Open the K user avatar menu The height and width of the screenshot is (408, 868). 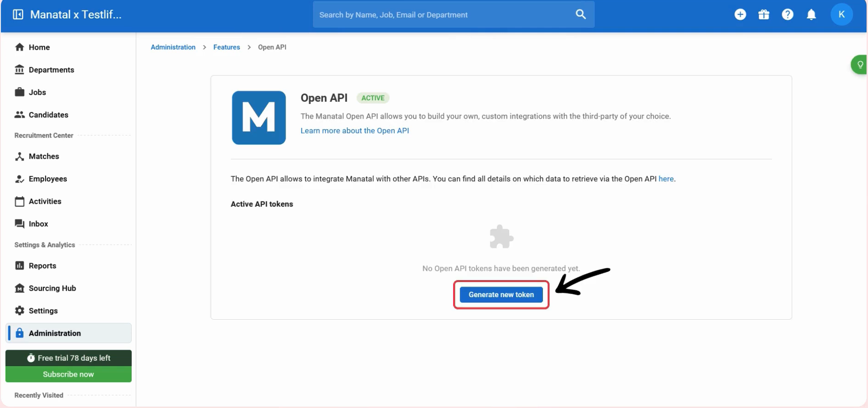(841, 15)
